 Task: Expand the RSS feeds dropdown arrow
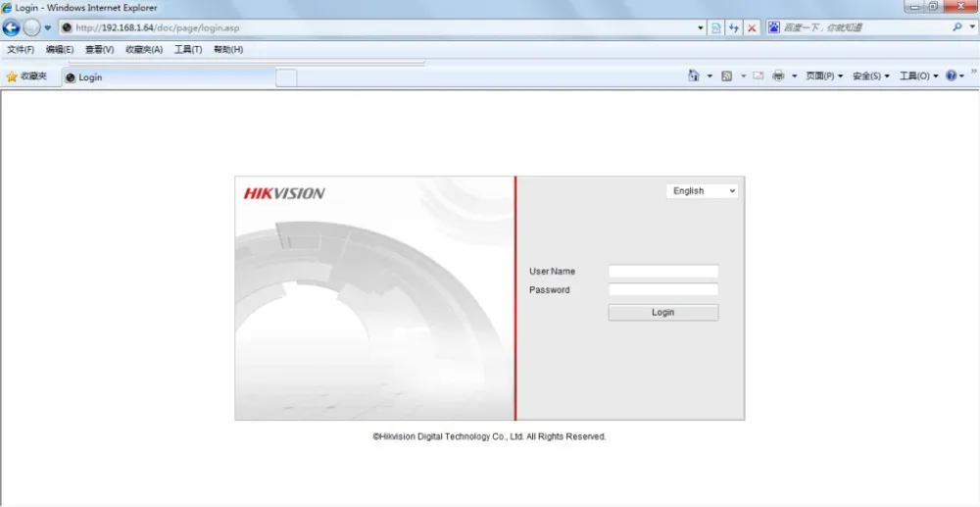744,76
